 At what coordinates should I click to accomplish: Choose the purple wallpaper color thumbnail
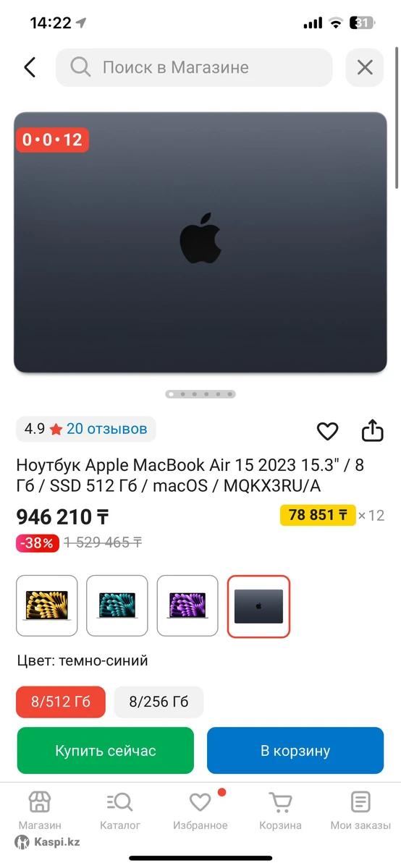coord(187,606)
